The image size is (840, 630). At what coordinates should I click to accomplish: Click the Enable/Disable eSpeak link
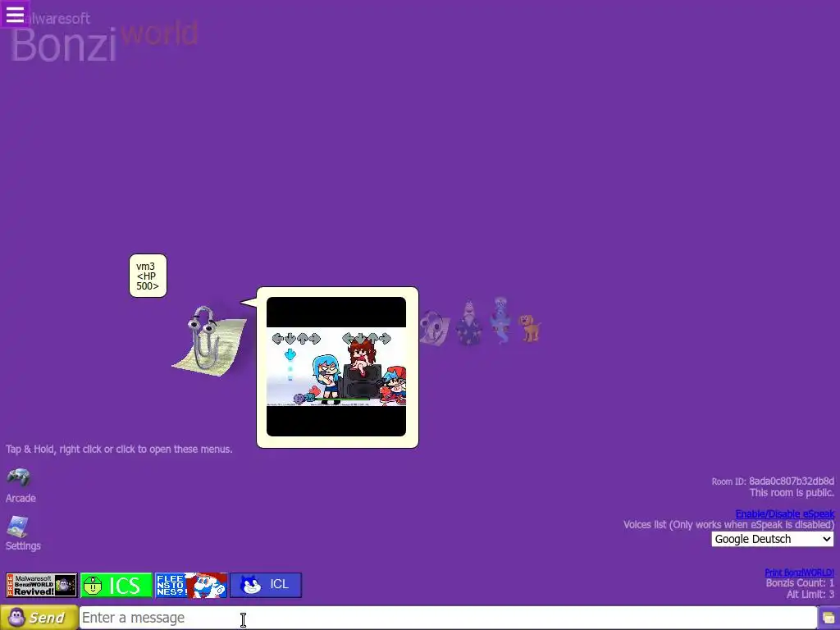point(784,514)
